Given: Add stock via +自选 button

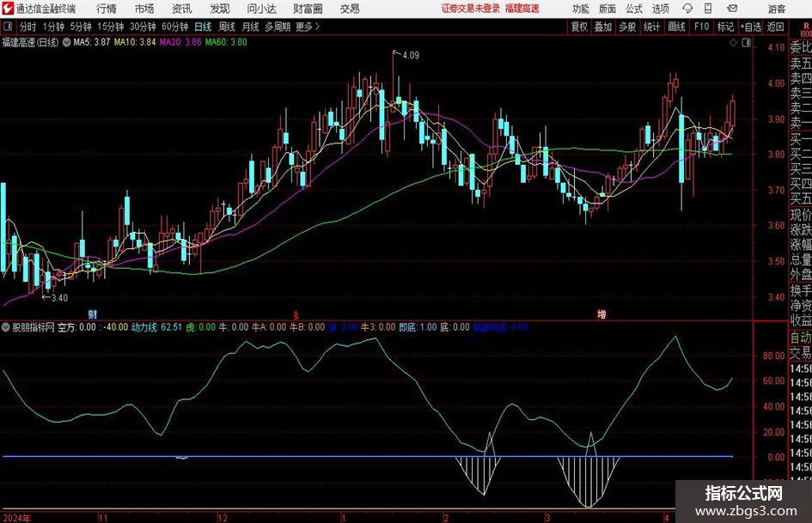Looking at the screenshot, I should coord(750,27).
